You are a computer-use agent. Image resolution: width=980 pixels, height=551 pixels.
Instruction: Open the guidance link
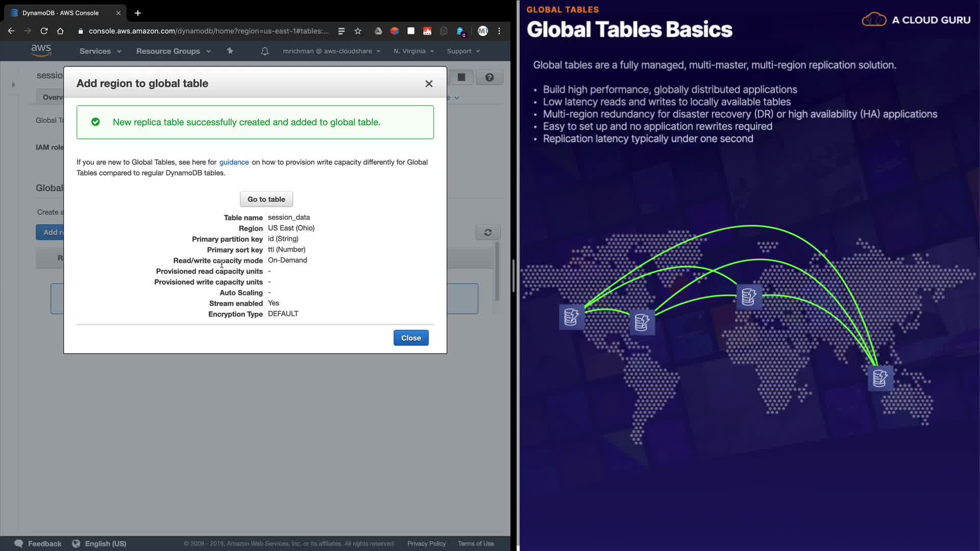coord(234,162)
